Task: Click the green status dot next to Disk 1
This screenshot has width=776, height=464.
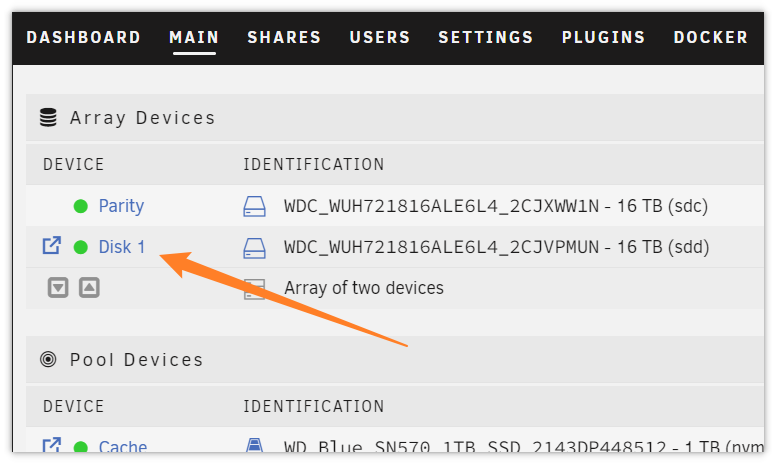Action: [x=81, y=247]
